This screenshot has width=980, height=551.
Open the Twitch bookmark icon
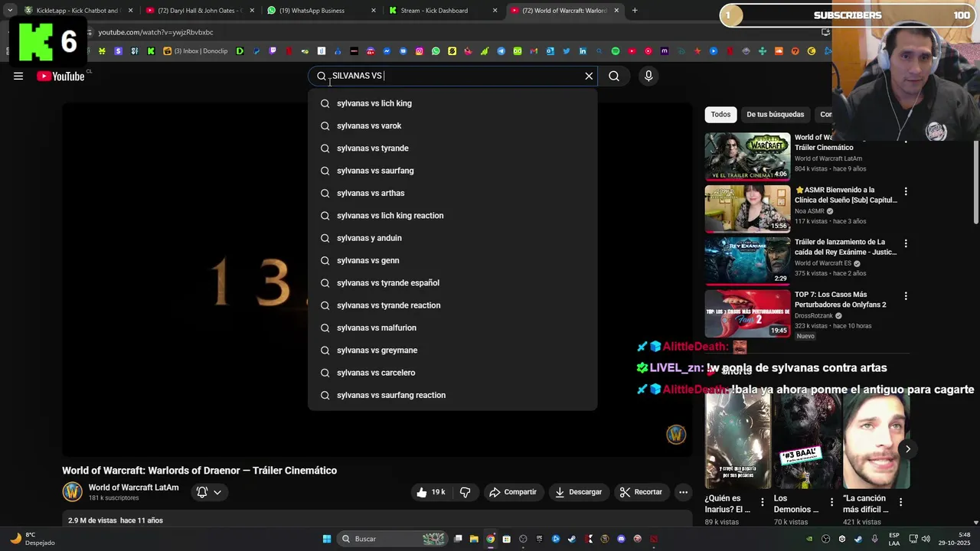pos(273,51)
